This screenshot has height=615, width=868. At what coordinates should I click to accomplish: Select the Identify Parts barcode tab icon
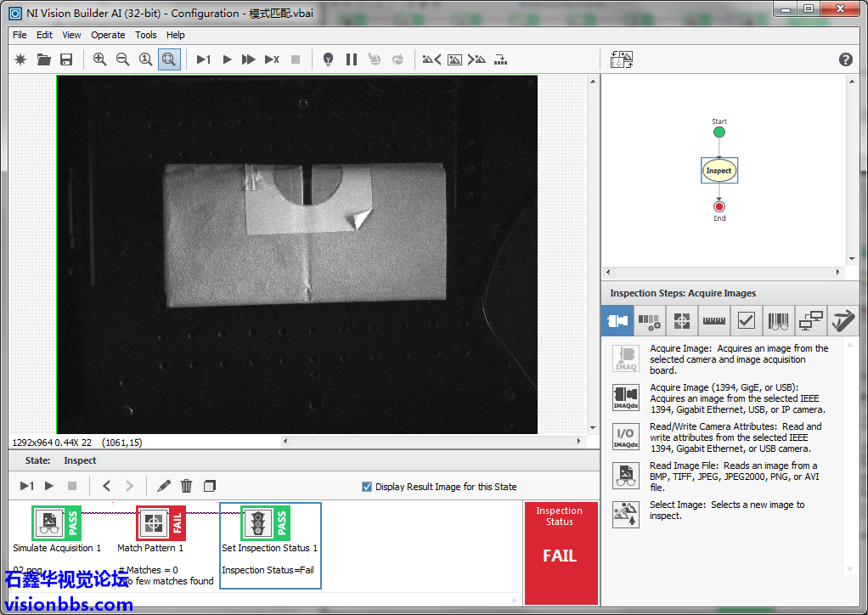pos(778,321)
